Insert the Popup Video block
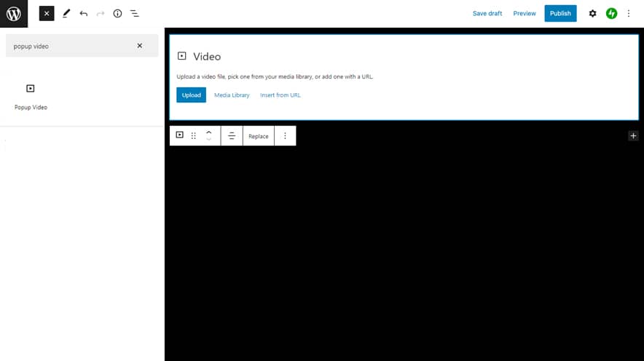 (31, 97)
